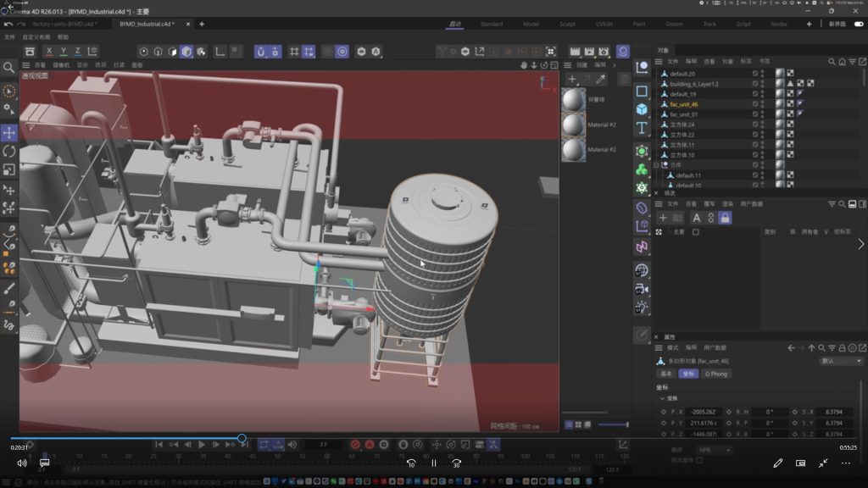
Task: Open the 默认 dropdown in attributes panel
Action: point(841,361)
